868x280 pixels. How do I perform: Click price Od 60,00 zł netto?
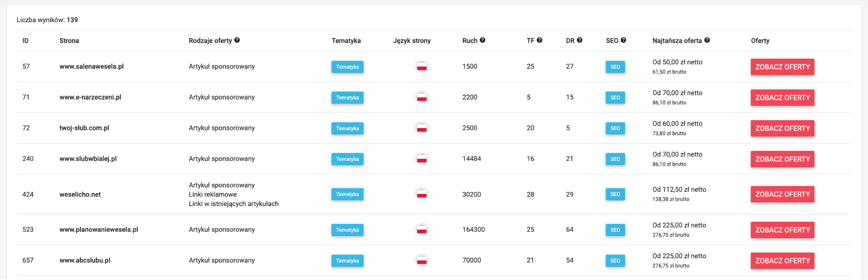(677, 124)
